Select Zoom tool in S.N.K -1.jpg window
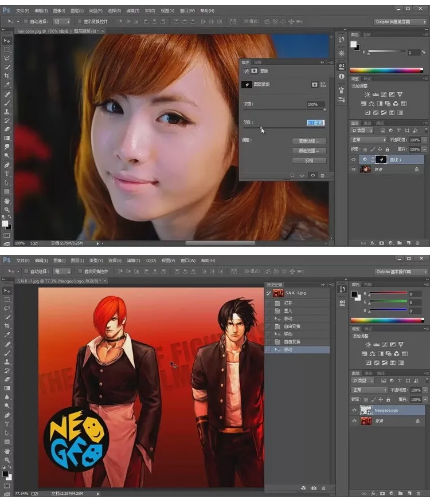The height and width of the screenshot is (504, 430). click(x=7, y=460)
